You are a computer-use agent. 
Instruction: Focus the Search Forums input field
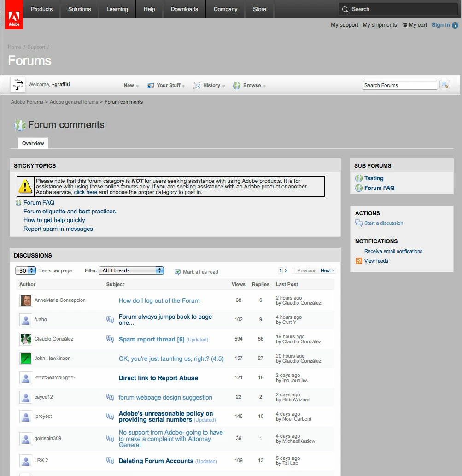tap(399, 85)
